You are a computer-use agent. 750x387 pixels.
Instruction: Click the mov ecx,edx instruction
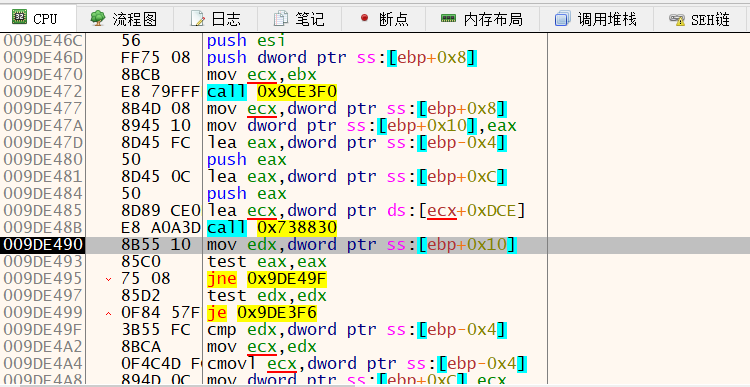pyautogui.click(x=262, y=347)
